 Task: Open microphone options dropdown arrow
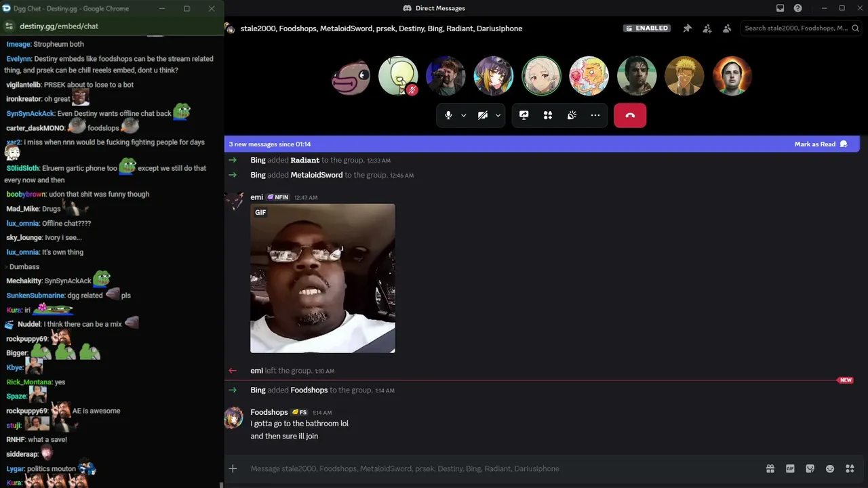tap(464, 115)
